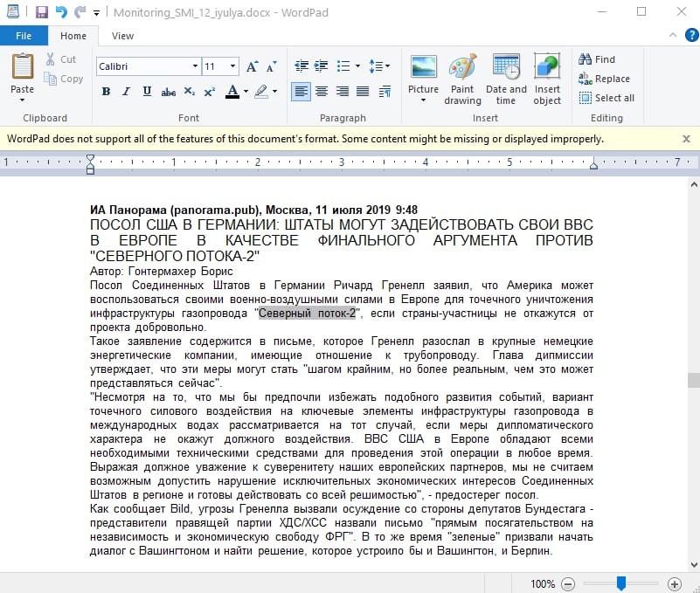The height and width of the screenshot is (593, 700).
Task: Click the Grow font icon
Action: coord(252,66)
